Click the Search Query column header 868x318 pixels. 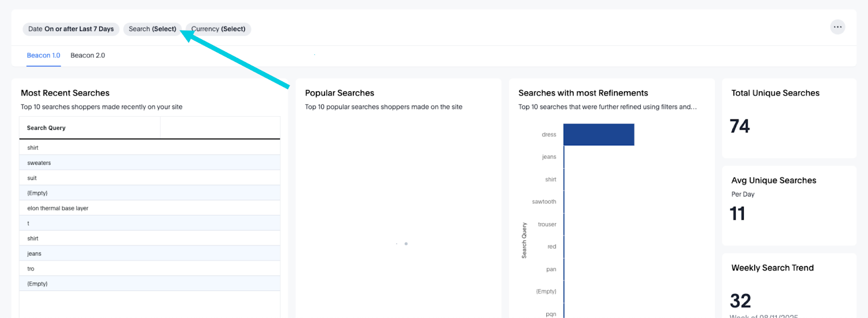click(47, 128)
